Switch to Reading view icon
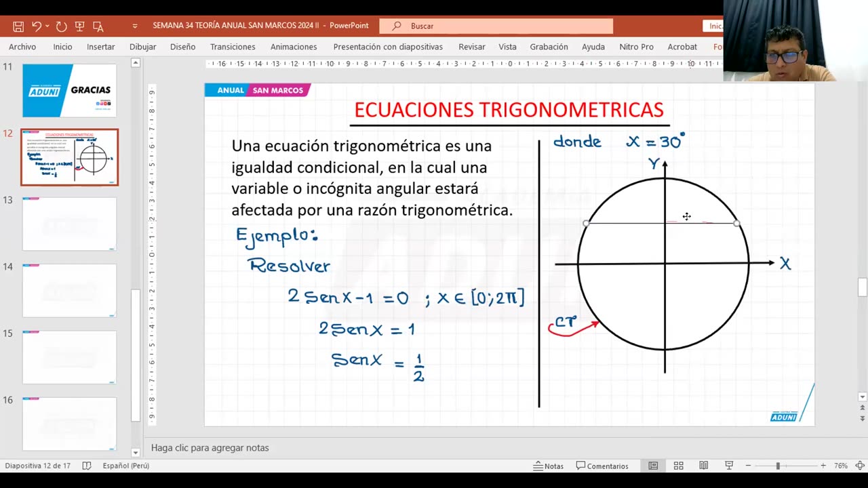Image resolution: width=868 pixels, height=488 pixels. click(704, 466)
